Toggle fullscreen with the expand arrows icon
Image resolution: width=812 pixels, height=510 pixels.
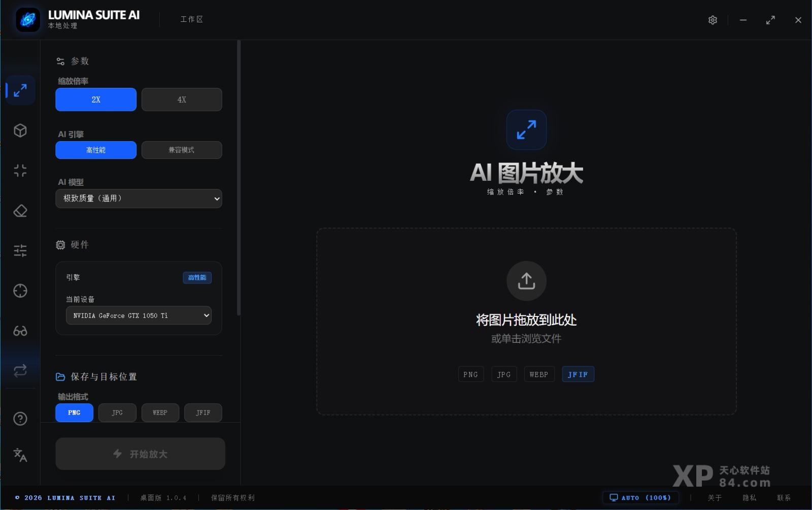(x=770, y=20)
